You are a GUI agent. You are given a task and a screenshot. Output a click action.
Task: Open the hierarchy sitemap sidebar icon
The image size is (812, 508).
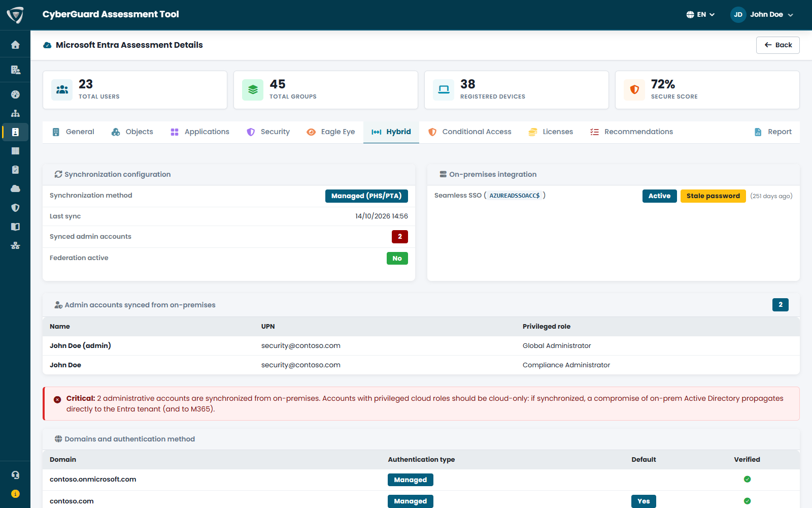tap(15, 113)
